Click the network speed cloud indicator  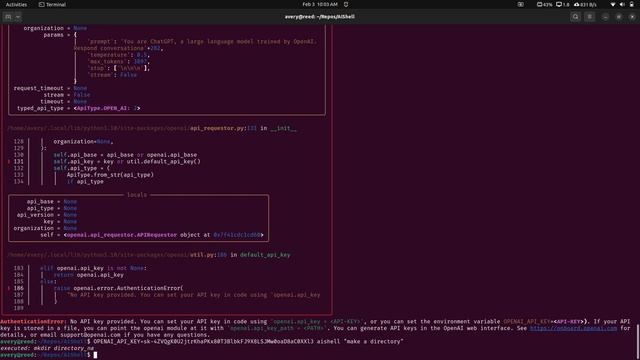pyautogui.click(x=585, y=4)
